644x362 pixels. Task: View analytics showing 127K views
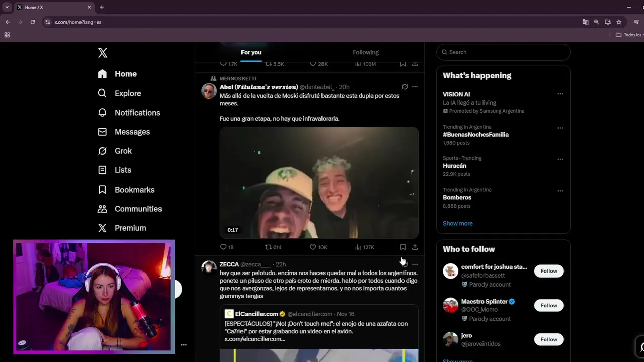point(364,247)
